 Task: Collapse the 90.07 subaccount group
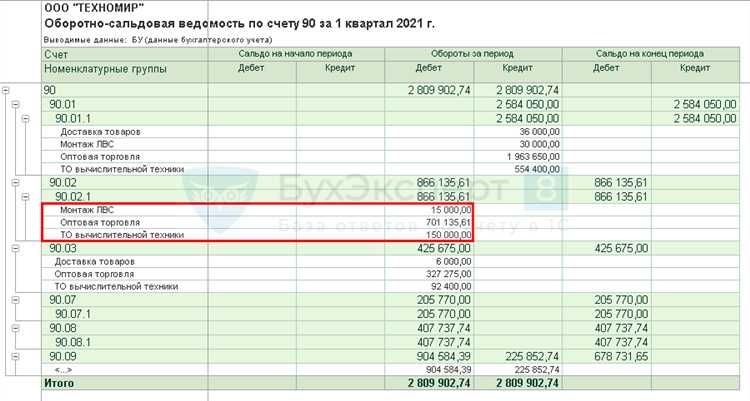click(x=15, y=300)
